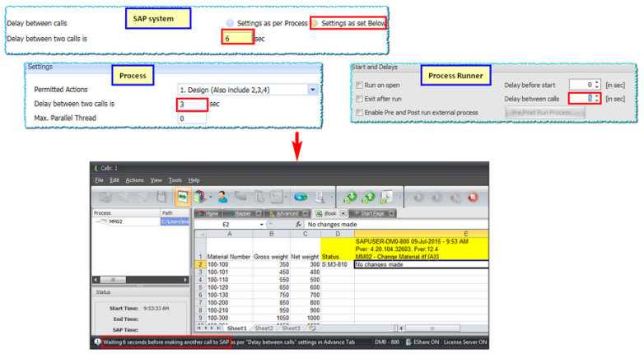644x354 pixels.
Task: Click the Process delay field showing 3
Action: click(x=192, y=104)
